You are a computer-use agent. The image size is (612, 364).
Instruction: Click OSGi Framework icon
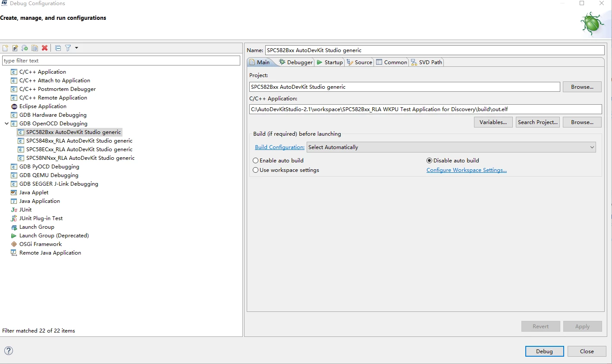click(x=14, y=244)
